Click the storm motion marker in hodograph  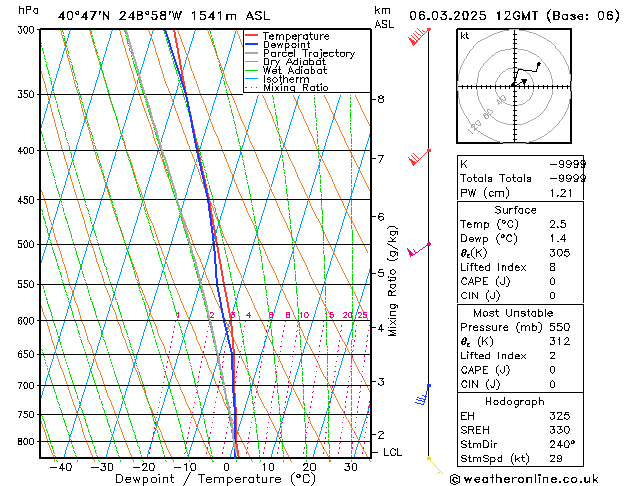click(524, 82)
